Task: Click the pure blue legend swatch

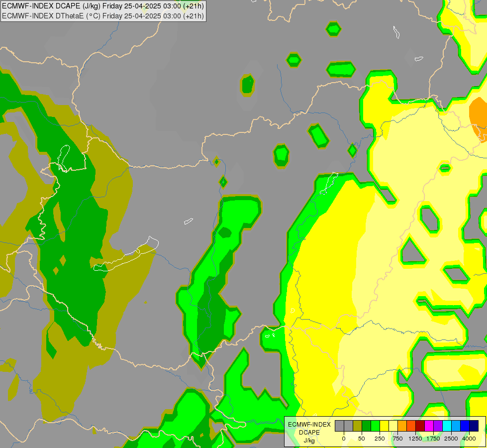Action: [465, 426]
